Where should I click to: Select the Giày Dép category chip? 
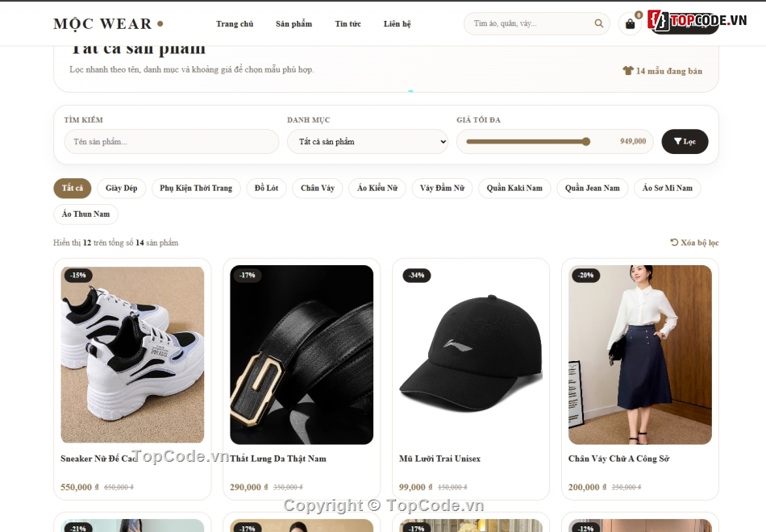point(121,188)
